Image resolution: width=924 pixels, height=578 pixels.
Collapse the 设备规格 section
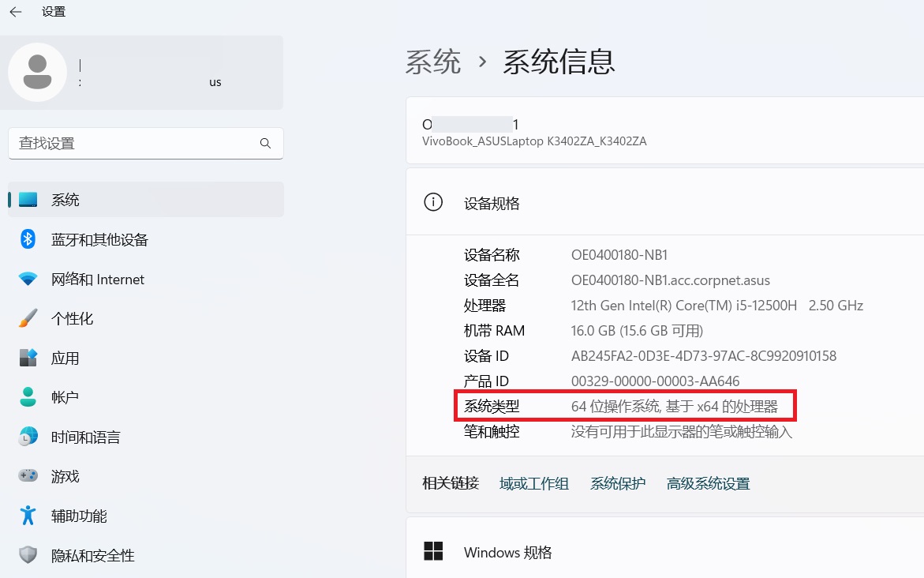pos(664,203)
